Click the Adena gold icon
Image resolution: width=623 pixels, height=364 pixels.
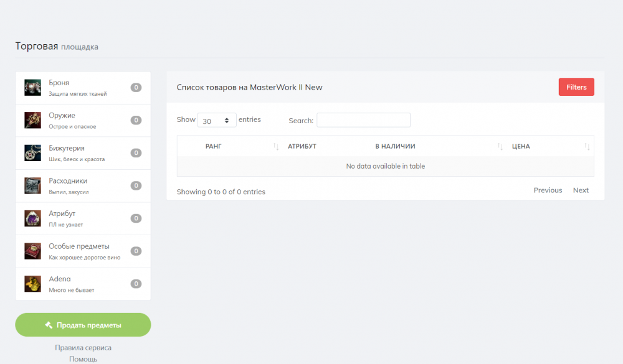[x=32, y=284]
